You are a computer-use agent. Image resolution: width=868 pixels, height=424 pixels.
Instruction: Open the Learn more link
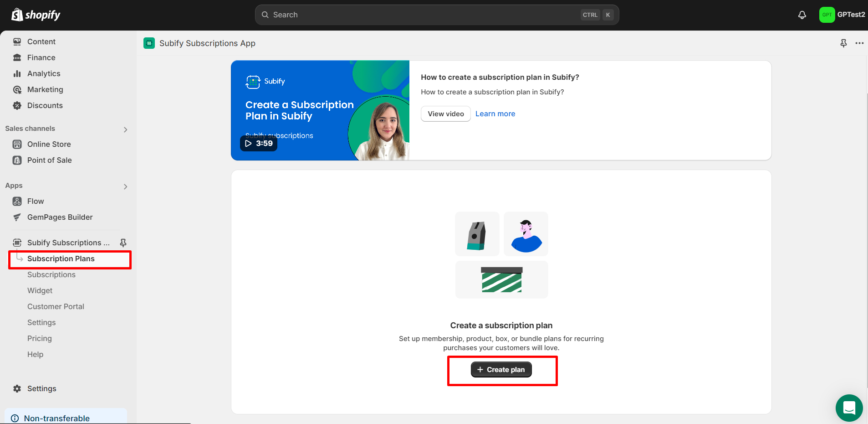tap(495, 114)
